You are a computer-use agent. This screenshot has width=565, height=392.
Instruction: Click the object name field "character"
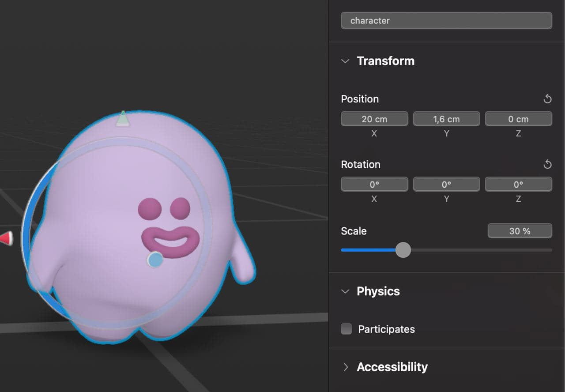pyautogui.click(x=446, y=21)
